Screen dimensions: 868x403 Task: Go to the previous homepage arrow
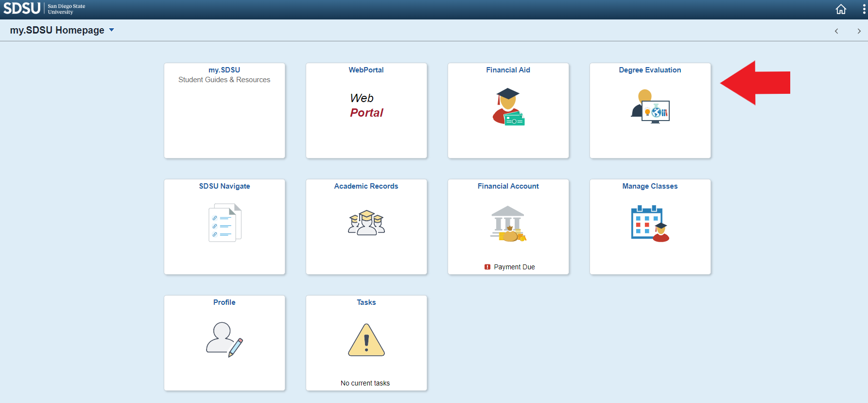coord(836,31)
